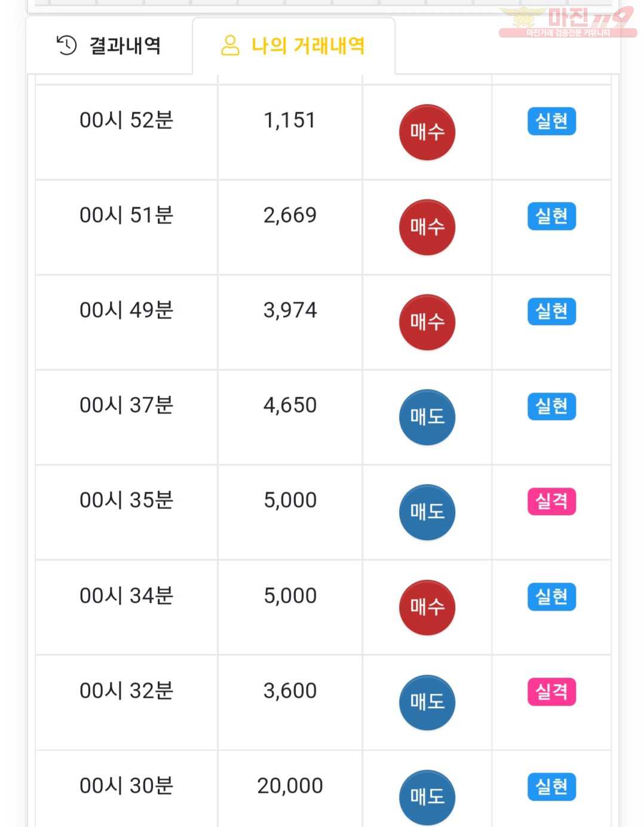The height and width of the screenshot is (827, 644).
Task: Click the blue 매도 circle at 00시 35분
Action: pos(427,512)
